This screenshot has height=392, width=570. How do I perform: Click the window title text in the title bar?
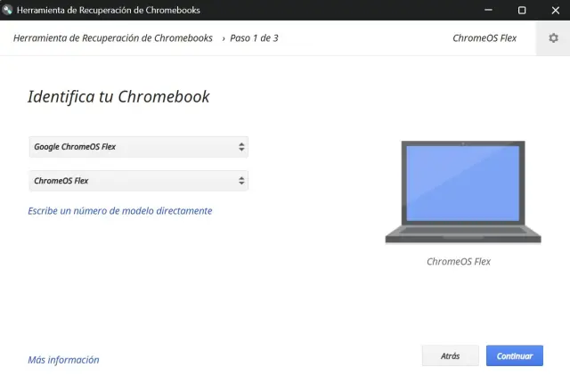click(x=109, y=10)
